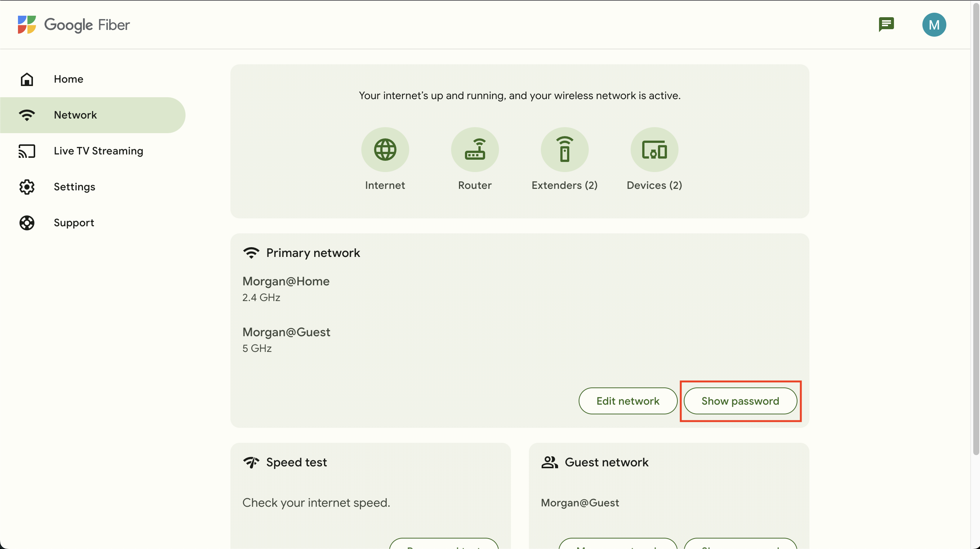Expand the Guest network section
980x549 pixels.
(x=606, y=462)
